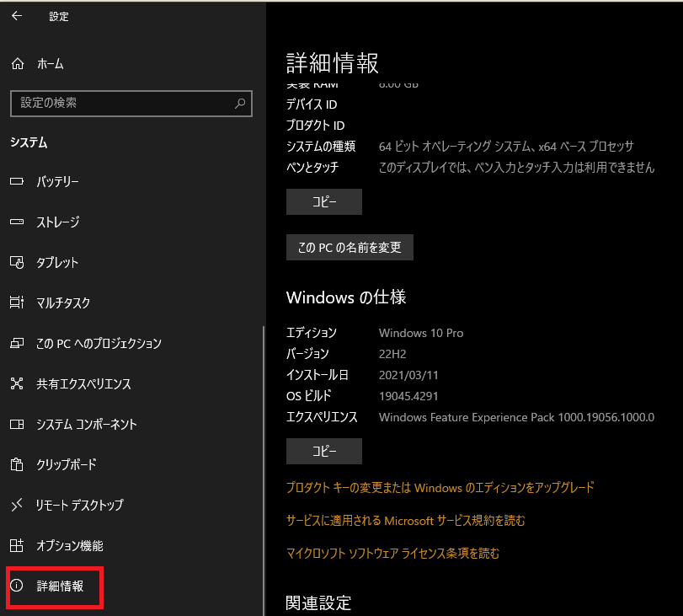
Task: Click the システム section header in sidebar
Action: click(29, 142)
